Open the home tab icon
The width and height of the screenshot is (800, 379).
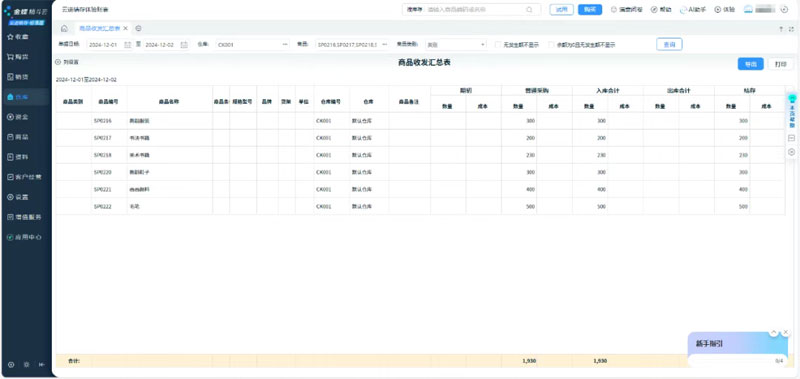point(64,29)
